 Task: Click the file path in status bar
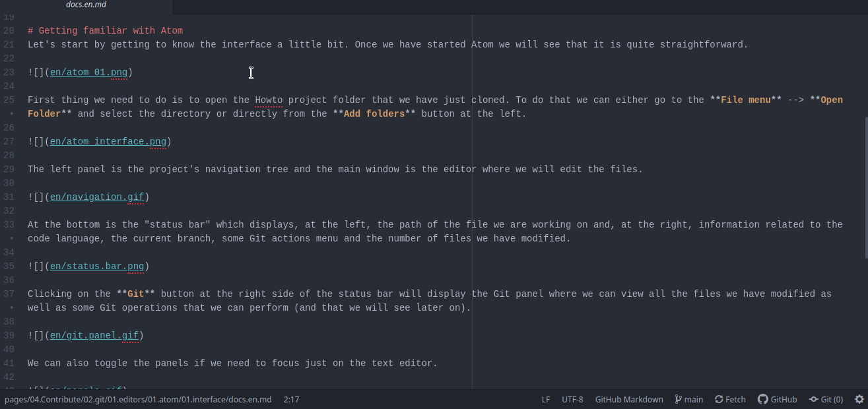[138, 399]
